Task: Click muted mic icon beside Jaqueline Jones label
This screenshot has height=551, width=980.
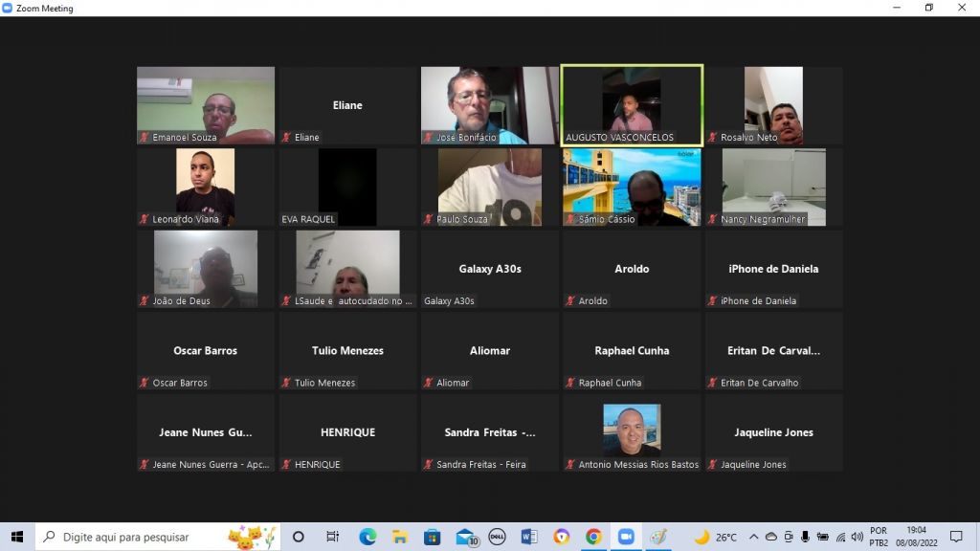Action: coord(712,464)
